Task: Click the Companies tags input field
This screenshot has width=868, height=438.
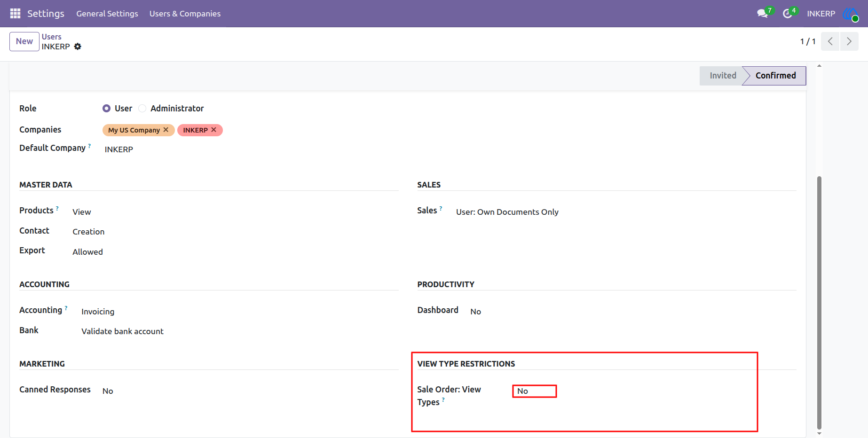Action: tap(251, 130)
